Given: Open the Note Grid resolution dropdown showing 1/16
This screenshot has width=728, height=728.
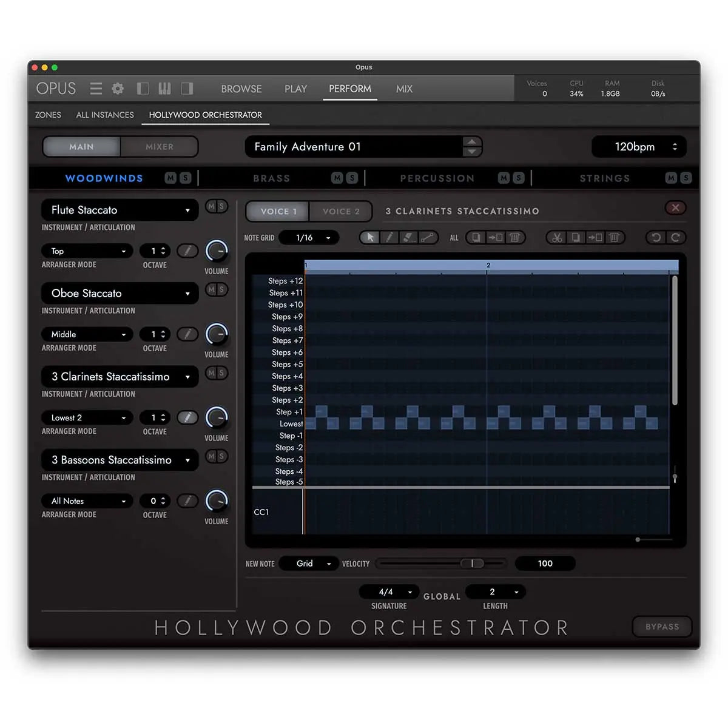Looking at the screenshot, I should 309,237.
